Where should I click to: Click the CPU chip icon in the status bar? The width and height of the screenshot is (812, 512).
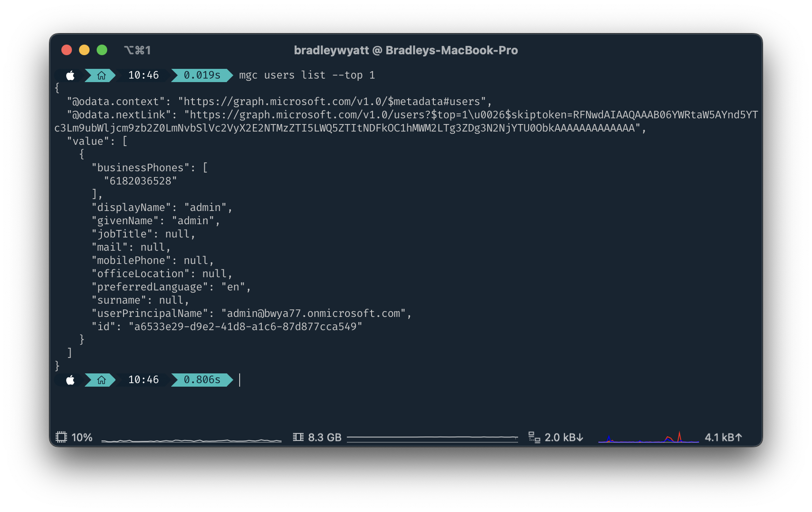(x=61, y=437)
